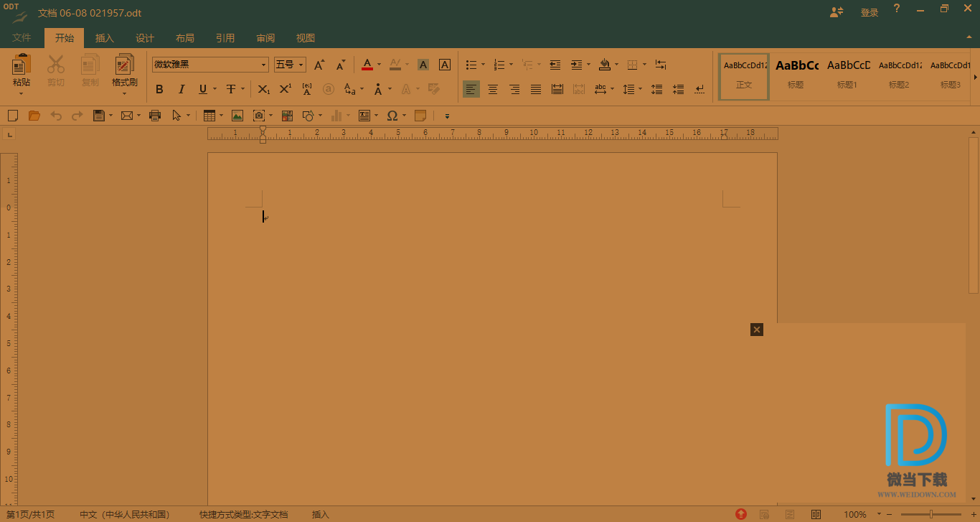Toggle underline formatting
The width and height of the screenshot is (980, 522).
pyautogui.click(x=203, y=89)
